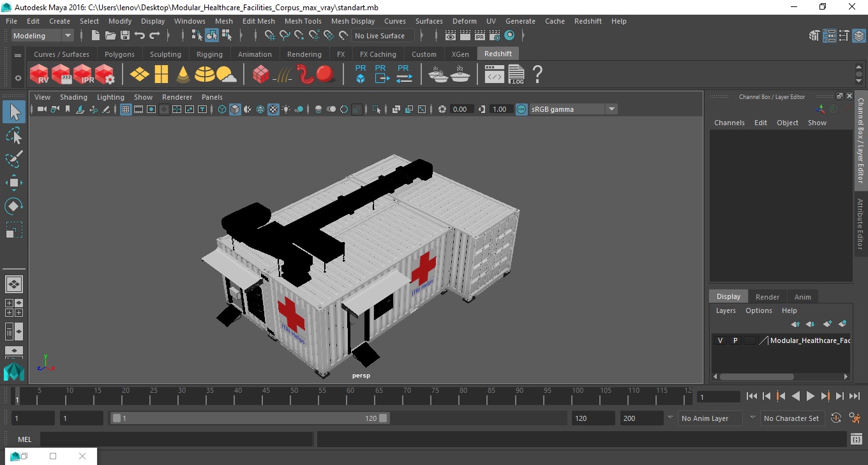The image size is (868, 465).
Task: Open the Render layer tab
Action: [x=767, y=297]
